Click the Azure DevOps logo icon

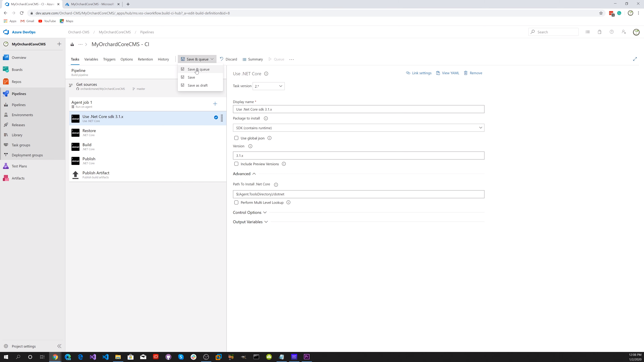pos(6,32)
